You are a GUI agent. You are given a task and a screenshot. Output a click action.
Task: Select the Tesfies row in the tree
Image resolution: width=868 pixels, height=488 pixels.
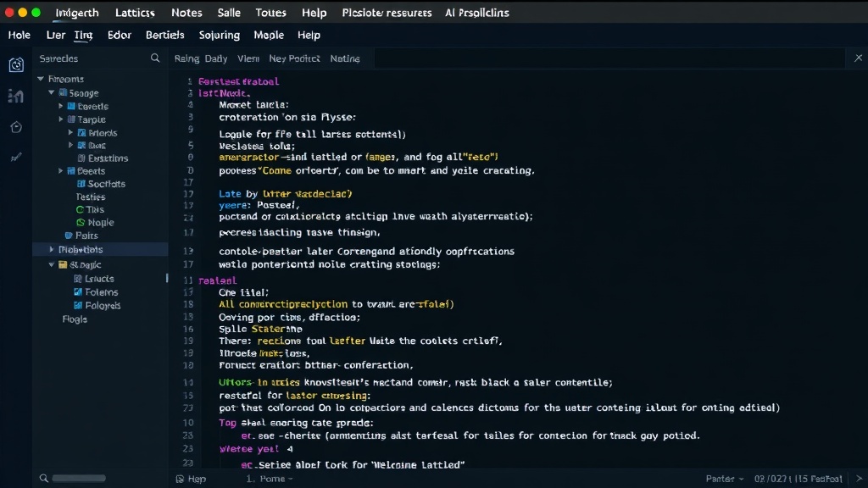(91, 197)
